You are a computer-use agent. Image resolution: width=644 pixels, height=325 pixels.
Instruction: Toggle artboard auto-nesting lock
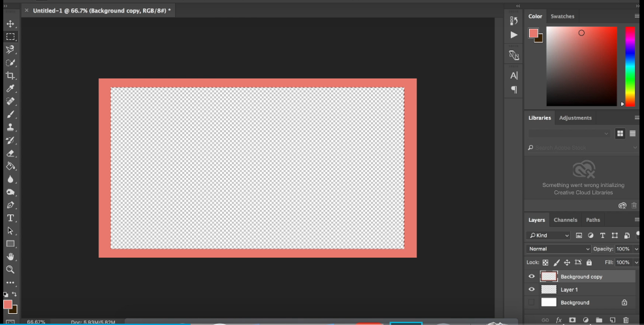pos(578,262)
